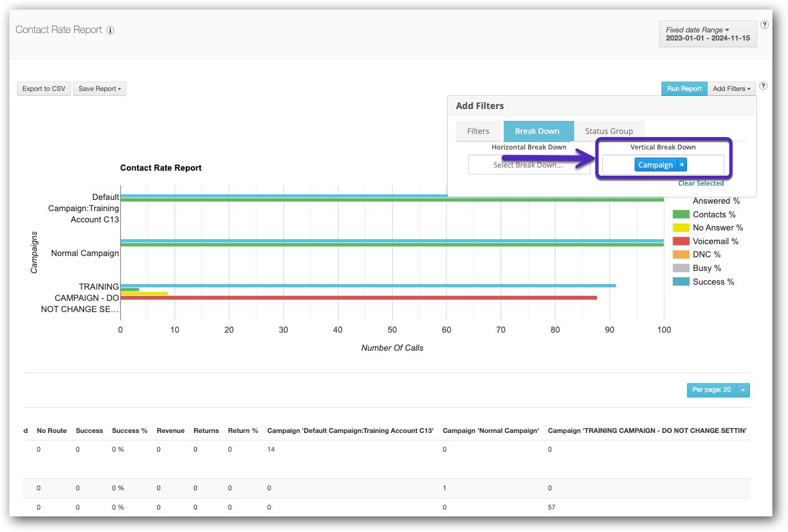
Task: Click the help icon next to date range
Action: (764, 26)
